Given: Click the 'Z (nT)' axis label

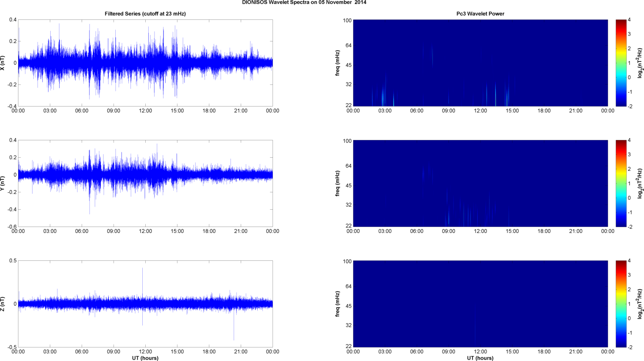Looking at the screenshot, I should [x=3, y=304].
